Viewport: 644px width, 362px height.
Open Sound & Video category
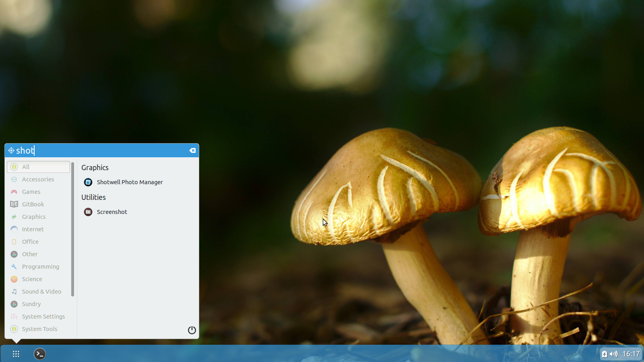(x=38, y=292)
